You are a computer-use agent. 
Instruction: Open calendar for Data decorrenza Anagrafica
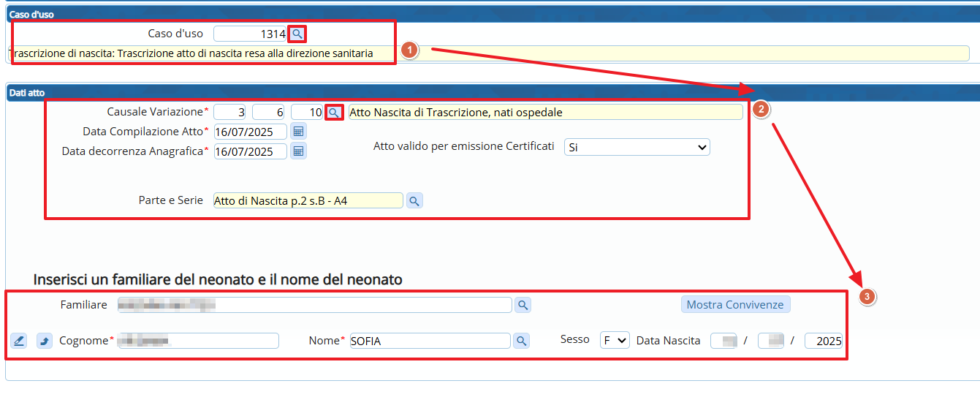tap(298, 151)
